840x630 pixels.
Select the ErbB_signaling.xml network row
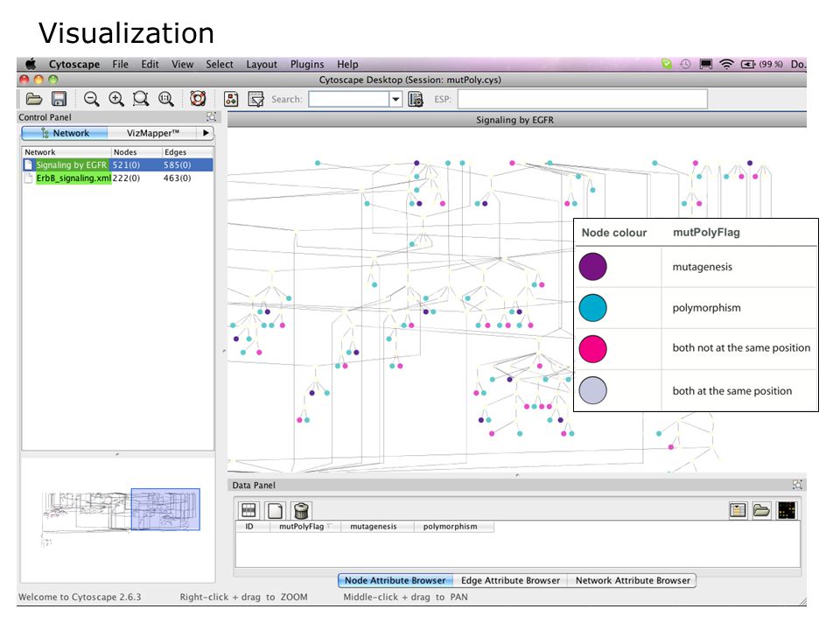[x=118, y=178]
